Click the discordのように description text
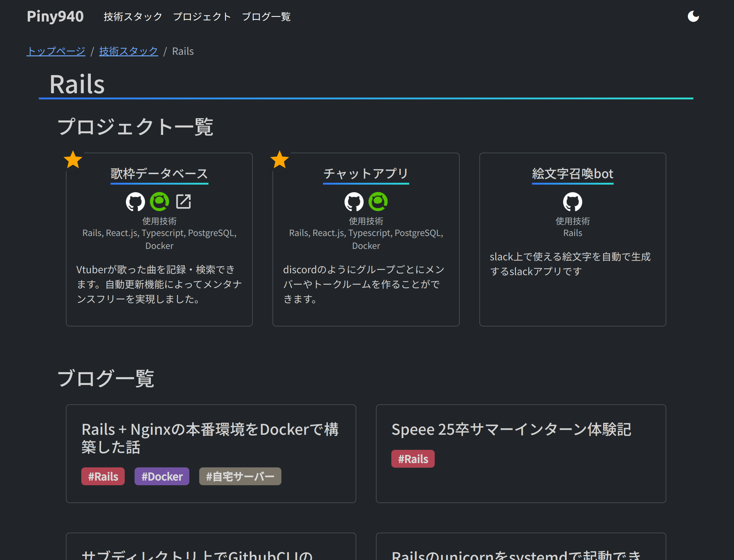Image resolution: width=734 pixels, height=560 pixels. click(364, 284)
